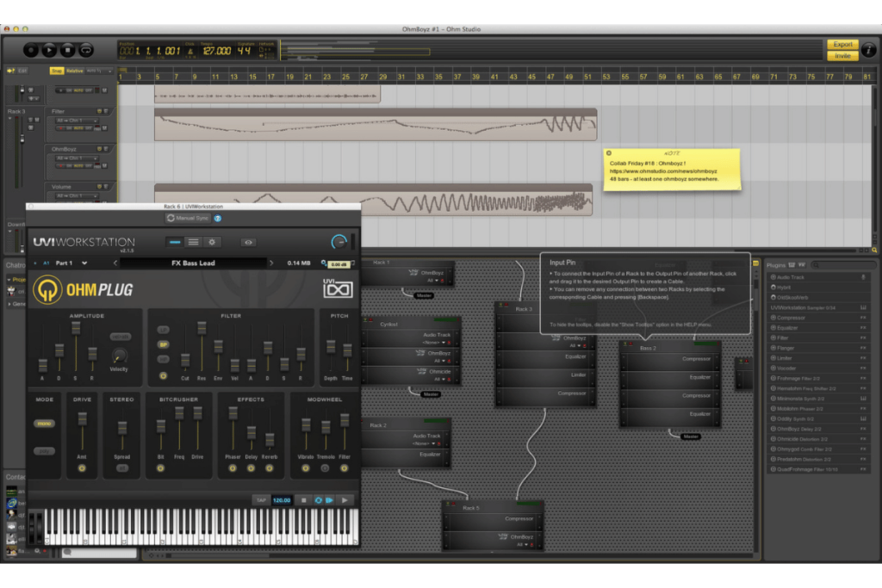Screen dimensions: 882x588
Task: Select the HP filter type button
Action: tap(163, 359)
